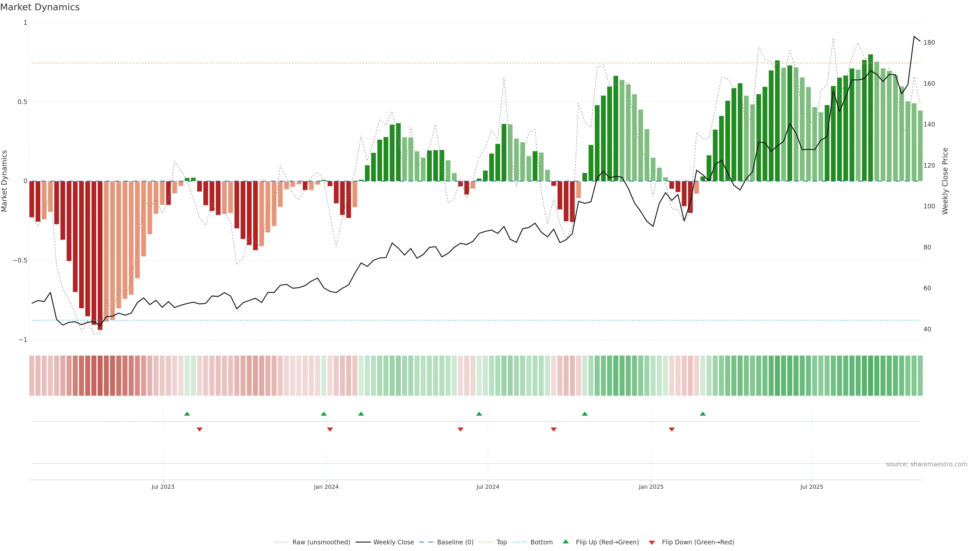Click the darkest red heatmap strip cell
980x551 pixels.
100,376
